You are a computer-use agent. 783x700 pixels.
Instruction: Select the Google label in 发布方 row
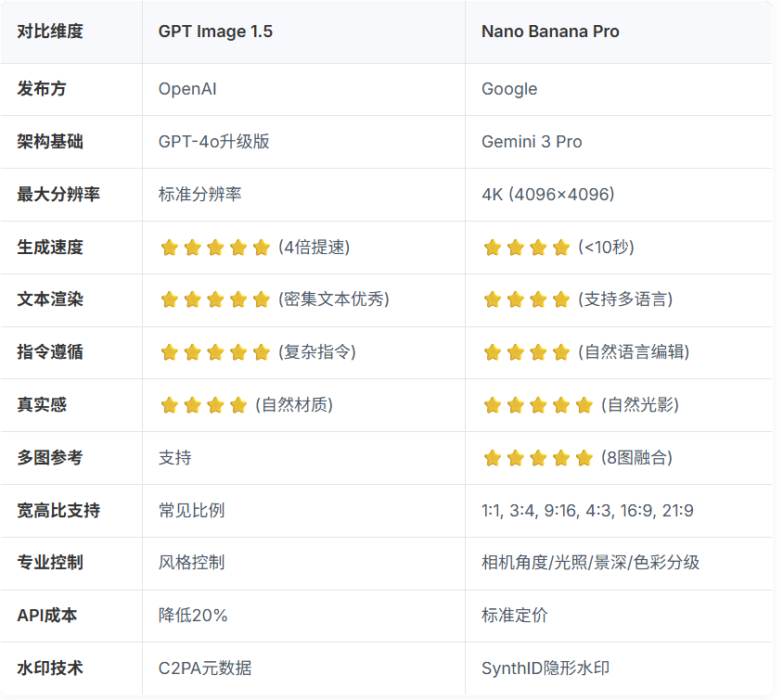(508, 89)
